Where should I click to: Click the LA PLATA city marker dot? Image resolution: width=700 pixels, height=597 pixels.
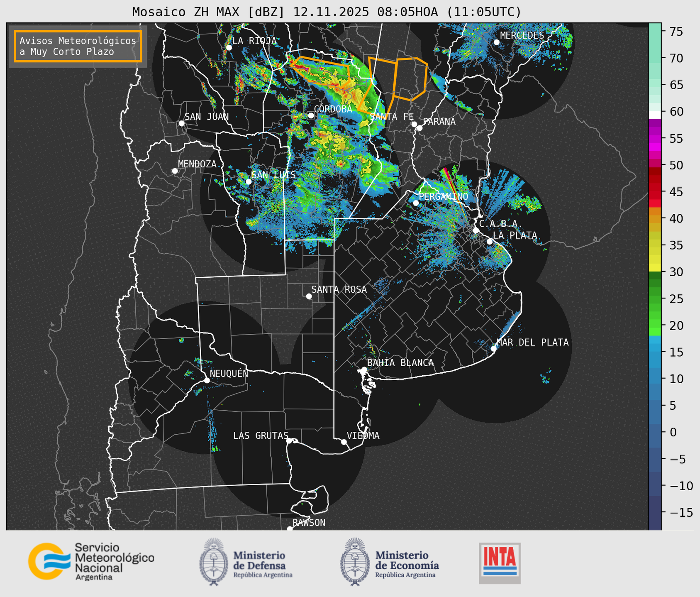tap(490, 242)
